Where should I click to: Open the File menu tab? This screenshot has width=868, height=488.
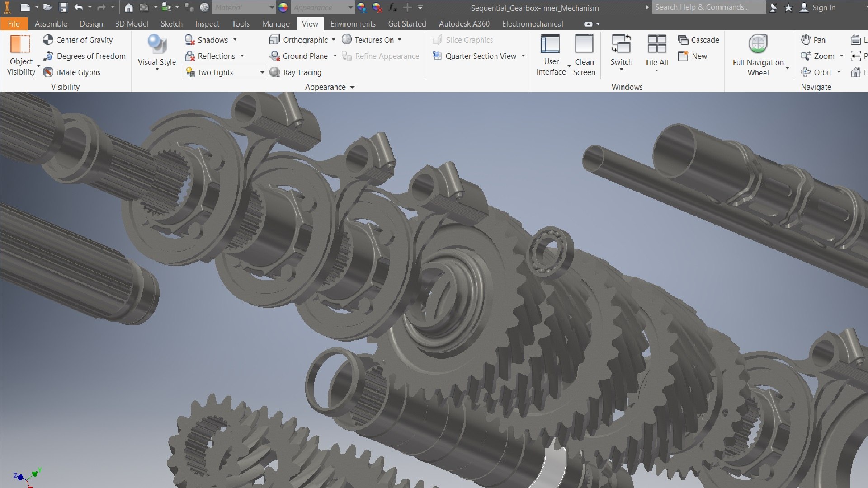[14, 24]
